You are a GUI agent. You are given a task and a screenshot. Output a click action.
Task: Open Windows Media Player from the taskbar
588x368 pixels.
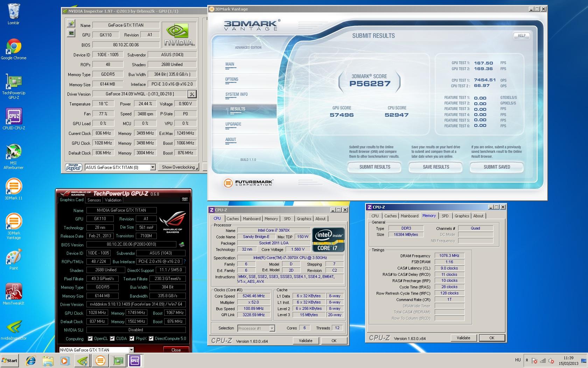click(65, 360)
